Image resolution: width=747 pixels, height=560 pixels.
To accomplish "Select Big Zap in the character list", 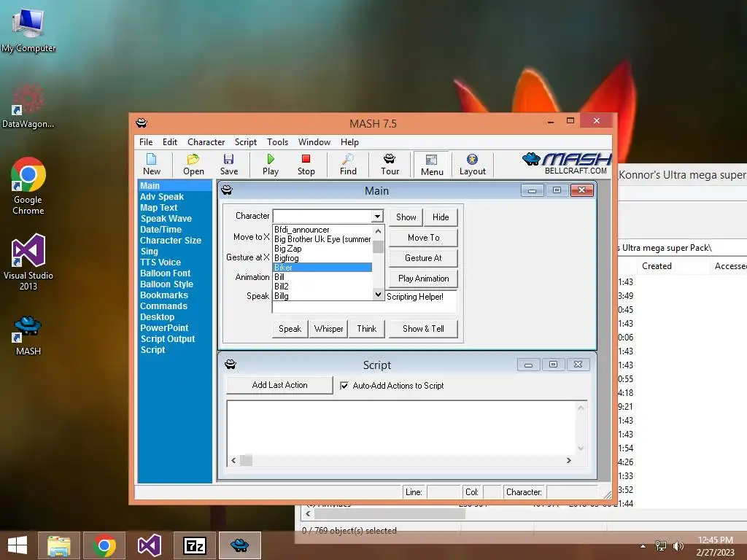I will [322, 249].
